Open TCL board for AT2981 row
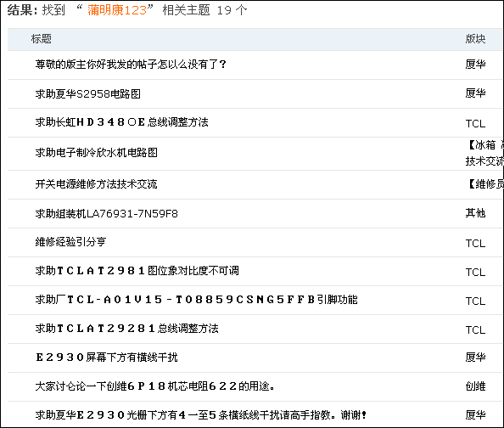The width and height of the screenshot is (504, 428). [475, 273]
